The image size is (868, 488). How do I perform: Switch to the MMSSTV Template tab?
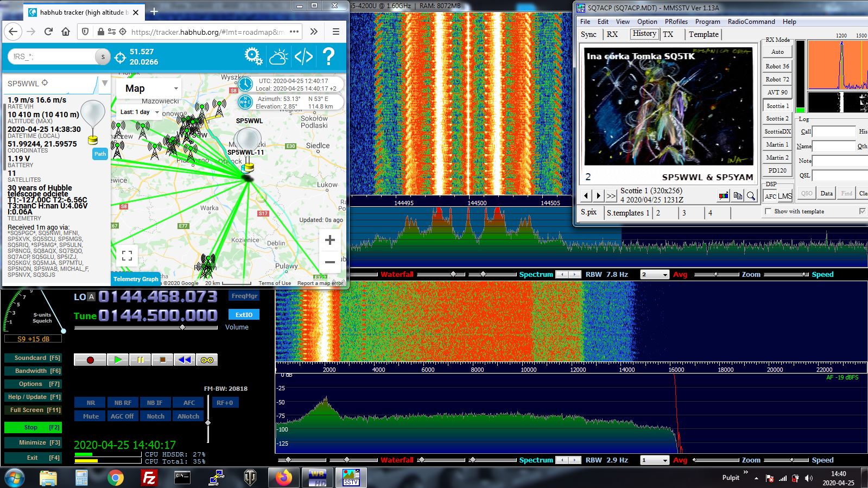tap(704, 34)
